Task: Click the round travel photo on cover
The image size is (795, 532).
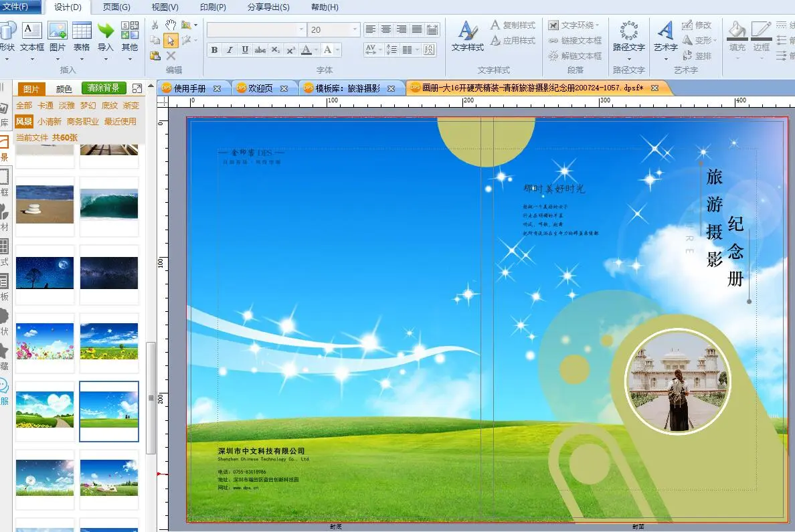Action: 678,382
